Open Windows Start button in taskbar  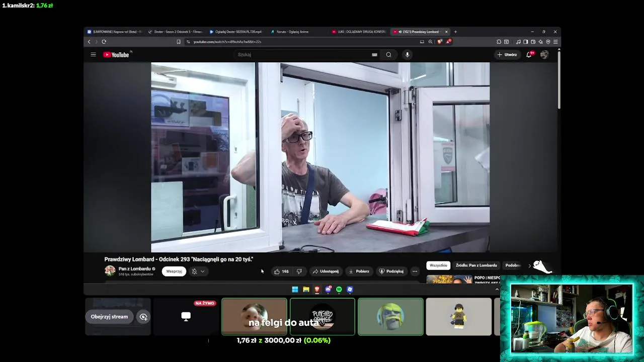pyautogui.click(x=295, y=289)
